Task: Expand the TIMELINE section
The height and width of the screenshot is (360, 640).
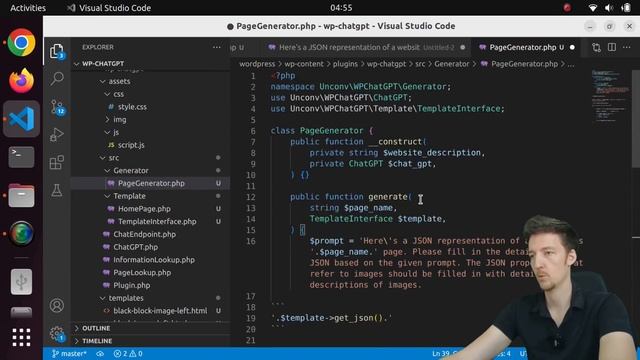Action: click(151, 341)
